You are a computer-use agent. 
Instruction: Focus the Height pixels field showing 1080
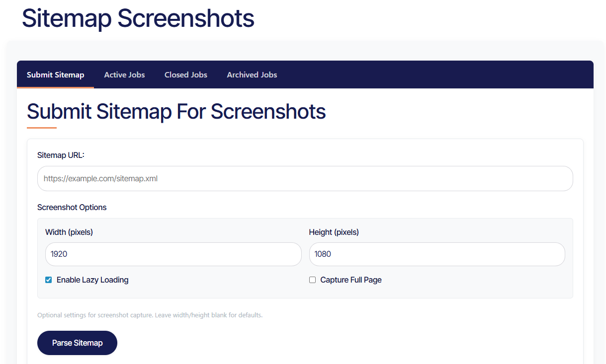pyautogui.click(x=436, y=254)
